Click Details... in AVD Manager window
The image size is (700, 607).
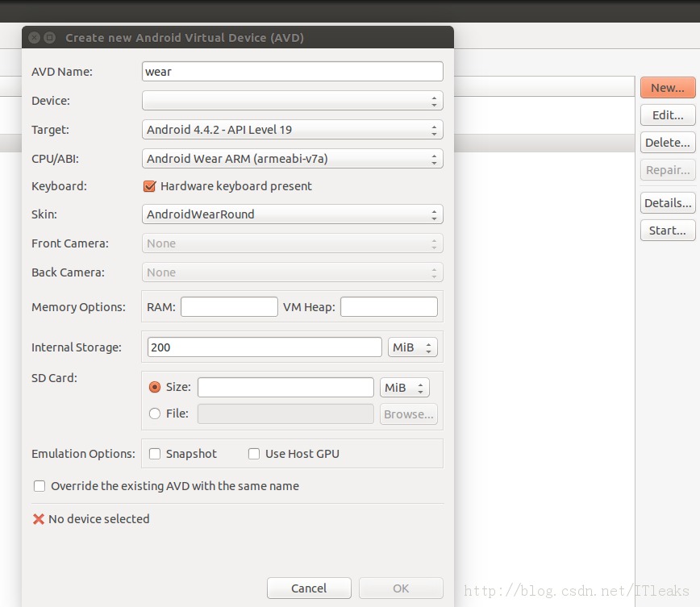tap(668, 203)
